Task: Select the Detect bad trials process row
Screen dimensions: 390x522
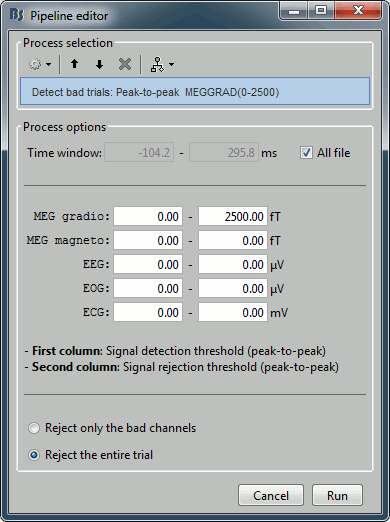Action: point(195,92)
